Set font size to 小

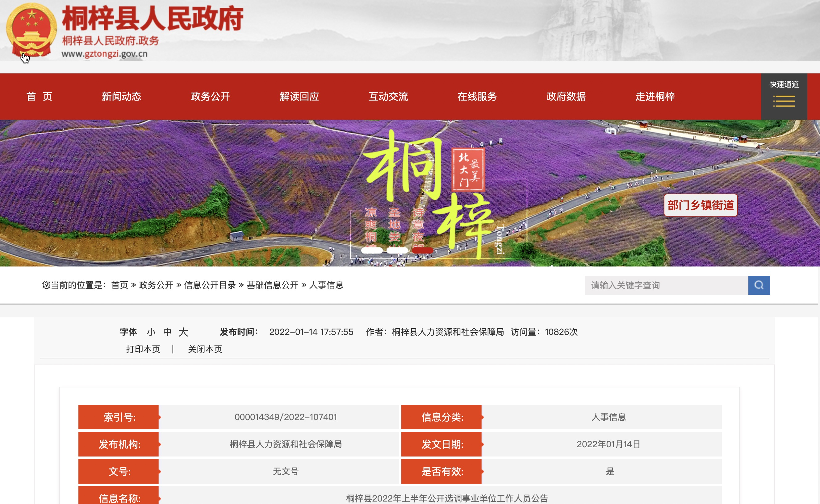(x=151, y=332)
